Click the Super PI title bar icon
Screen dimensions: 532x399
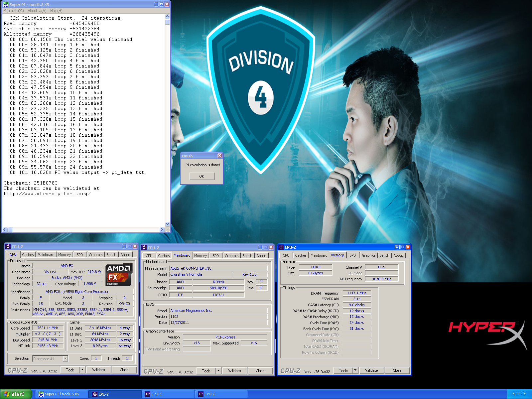pos(5,4)
